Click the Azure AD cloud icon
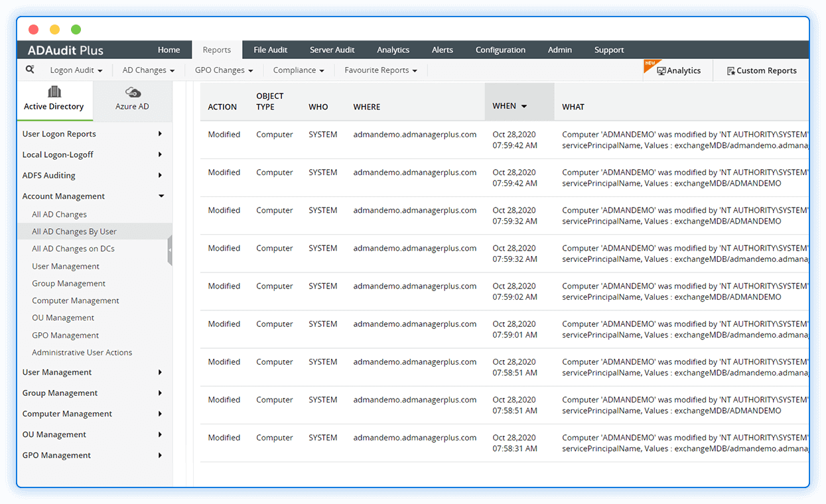 tap(133, 92)
